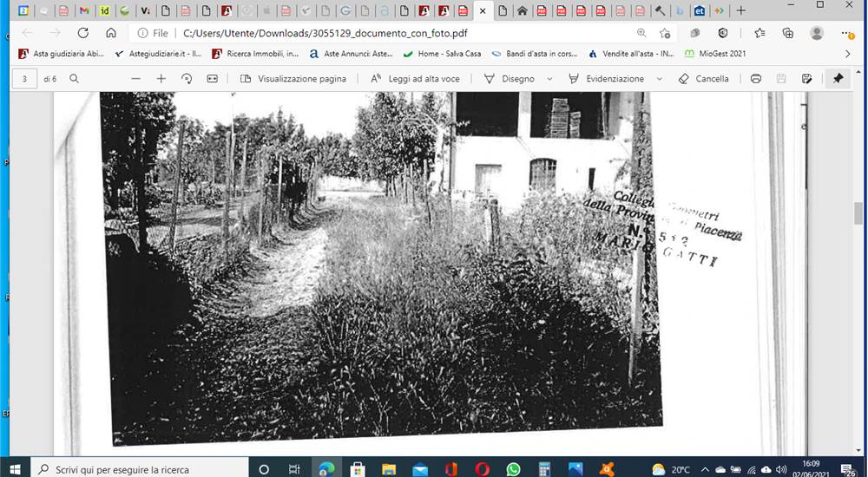Expand the Disegno options dropdown
This screenshot has width=868, height=477.
coord(549,79)
